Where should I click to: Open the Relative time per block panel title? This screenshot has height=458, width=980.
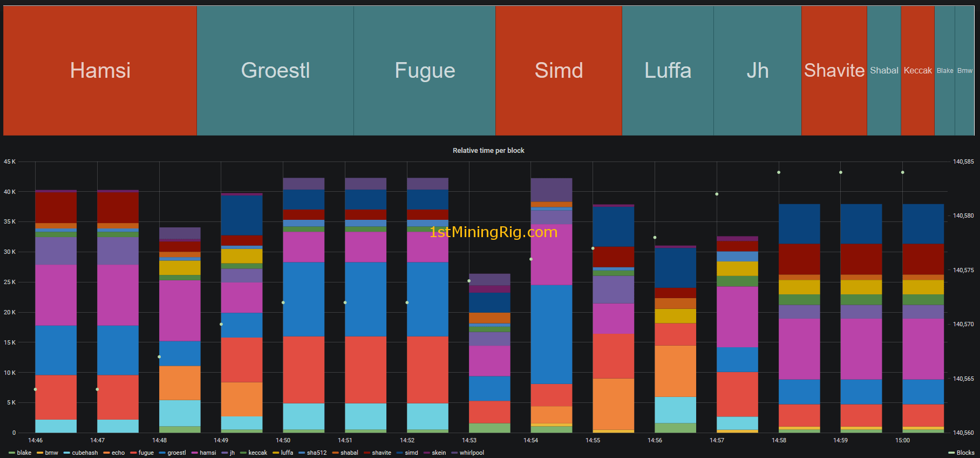[x=488, y=151]
